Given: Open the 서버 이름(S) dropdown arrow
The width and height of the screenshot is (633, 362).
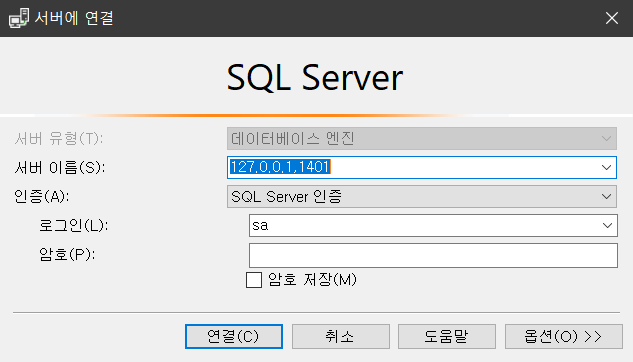Looking at the screenshot, I should click(606, 167).
